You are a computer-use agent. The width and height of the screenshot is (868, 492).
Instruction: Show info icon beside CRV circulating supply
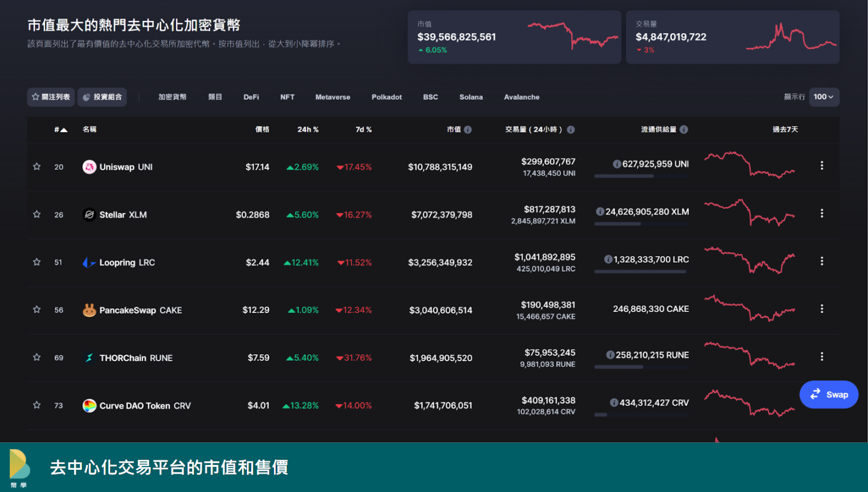(614, 402)
